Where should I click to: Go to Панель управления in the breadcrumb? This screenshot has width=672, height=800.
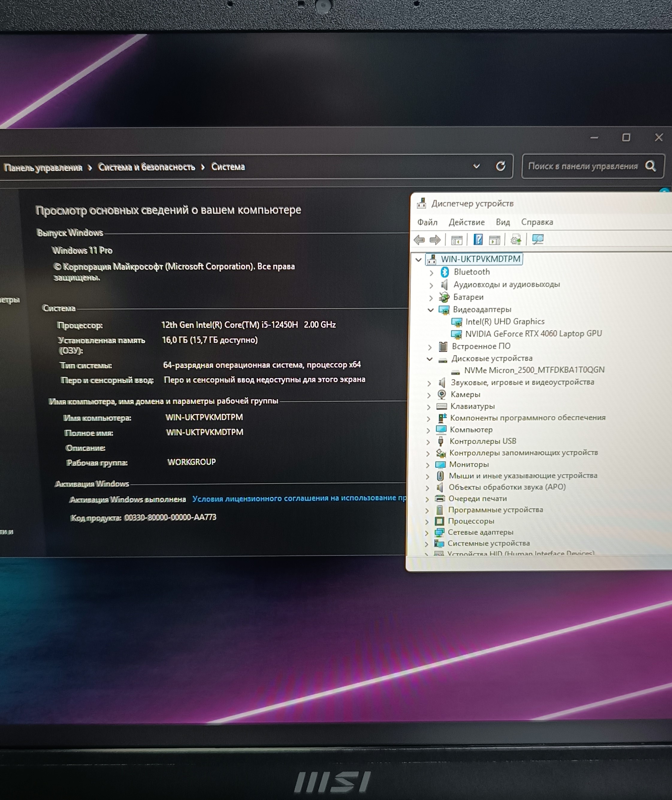[x=43, y=168]
